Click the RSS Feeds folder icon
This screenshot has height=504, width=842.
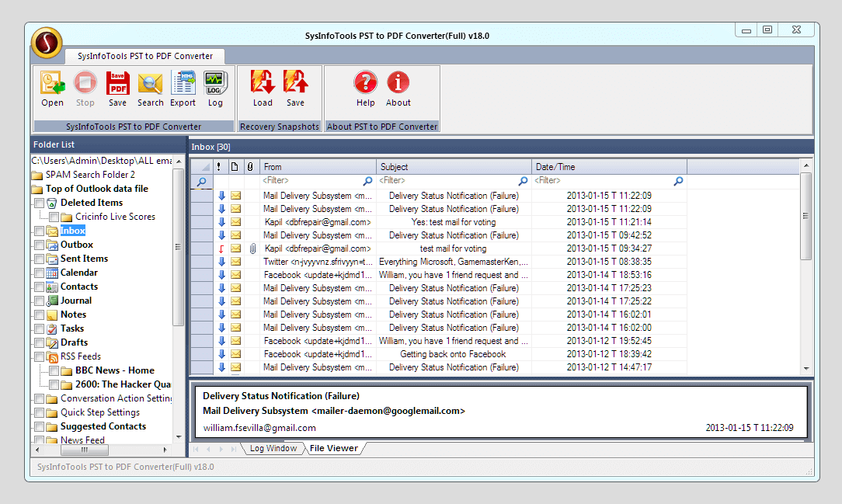52,356
